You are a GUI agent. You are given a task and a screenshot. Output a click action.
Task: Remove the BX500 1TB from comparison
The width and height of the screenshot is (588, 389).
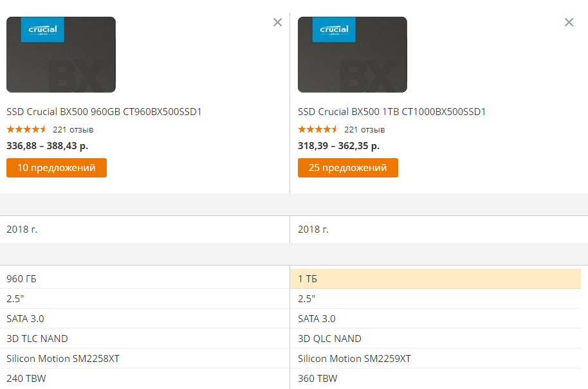tap(569, 23)
